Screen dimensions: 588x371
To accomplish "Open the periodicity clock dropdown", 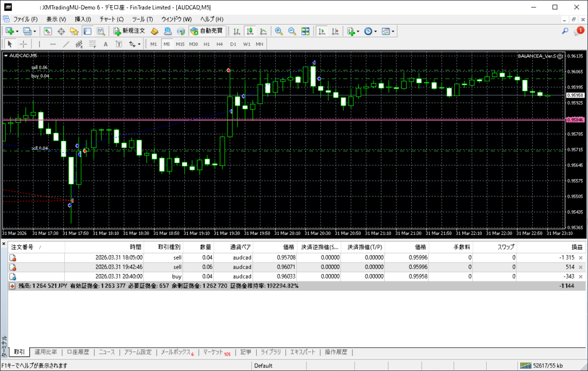I will (376, 31).
